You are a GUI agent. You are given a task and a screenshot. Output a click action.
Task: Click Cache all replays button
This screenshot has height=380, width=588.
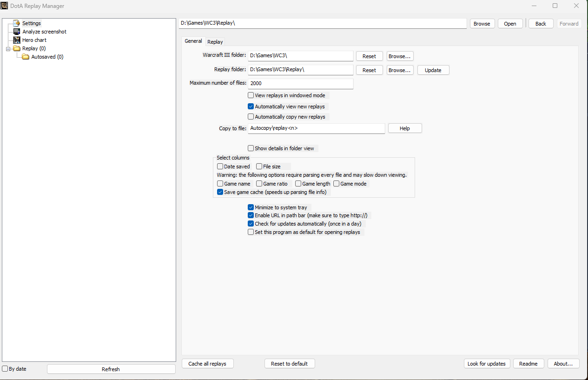pos(207,364)
